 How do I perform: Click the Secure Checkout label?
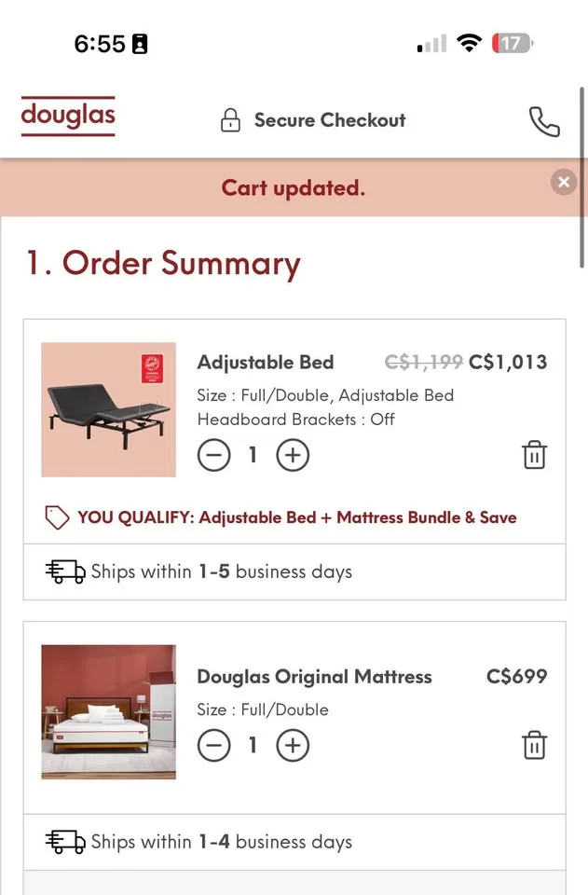coord(329,119)
